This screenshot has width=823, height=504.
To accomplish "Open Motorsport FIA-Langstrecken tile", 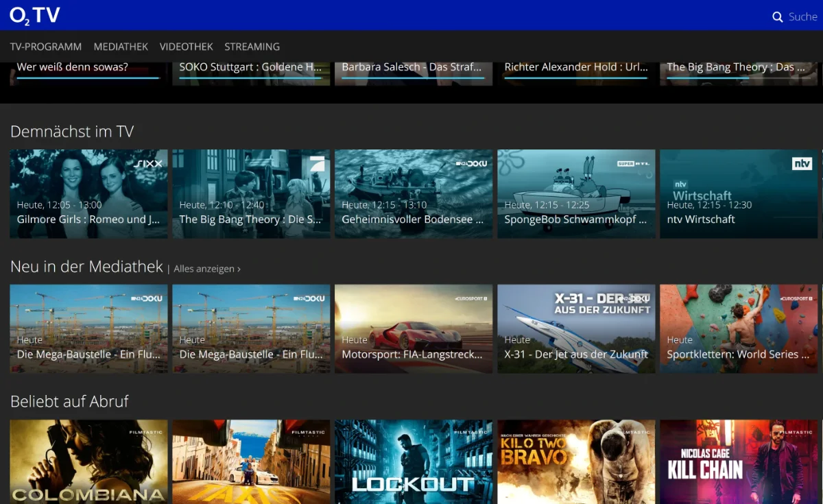I will point(414,329).
